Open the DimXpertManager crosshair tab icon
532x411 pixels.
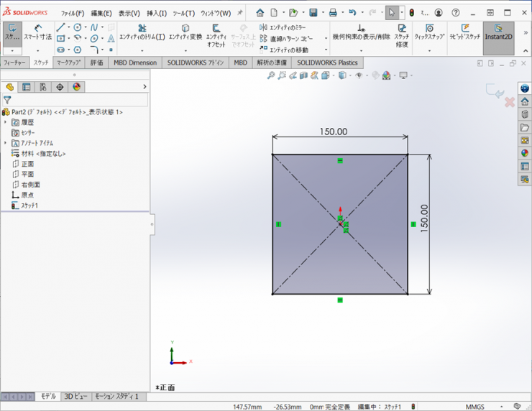60,87
